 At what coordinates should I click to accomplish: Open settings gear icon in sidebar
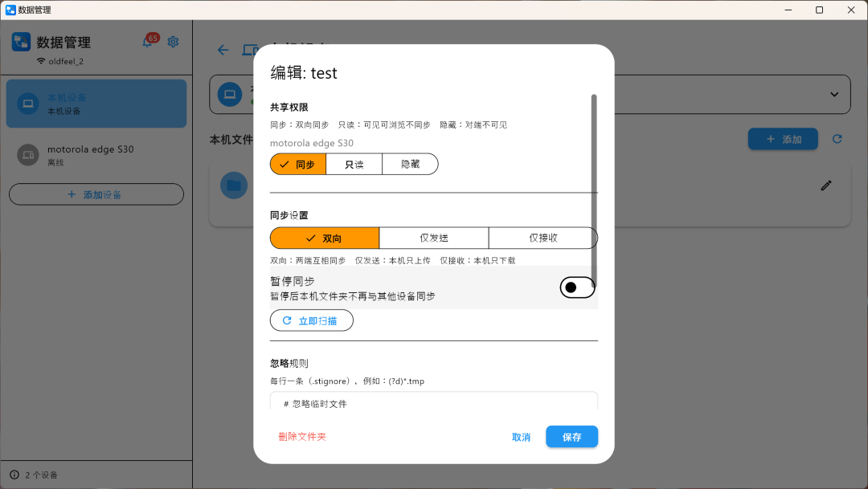[174, 42]
